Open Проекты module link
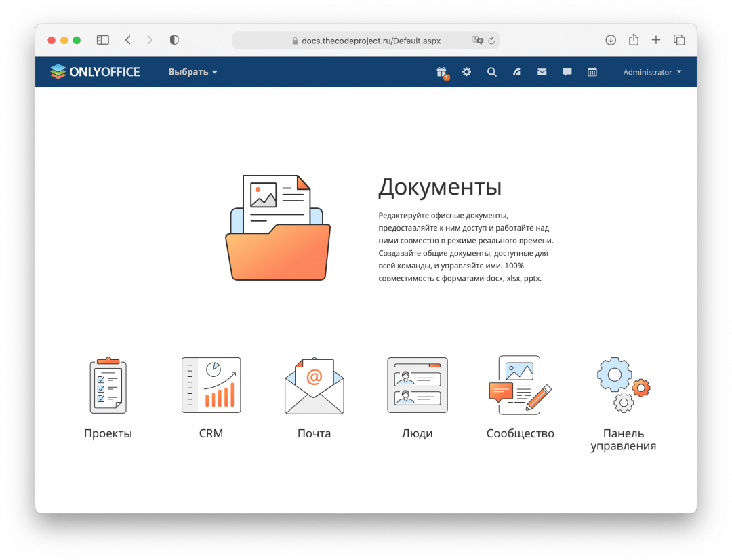The height and width of the screenshot is (560, 732). [x=108, y=433]
